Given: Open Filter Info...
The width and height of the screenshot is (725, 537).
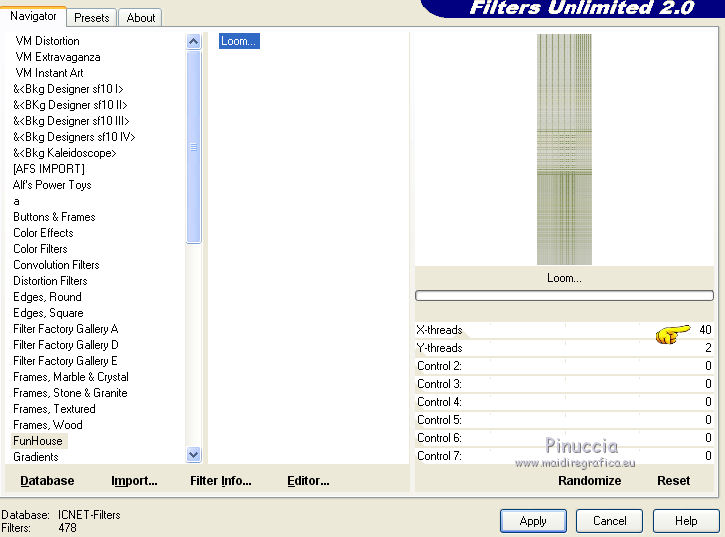Looking at the screenshot, I should point(221,481).
